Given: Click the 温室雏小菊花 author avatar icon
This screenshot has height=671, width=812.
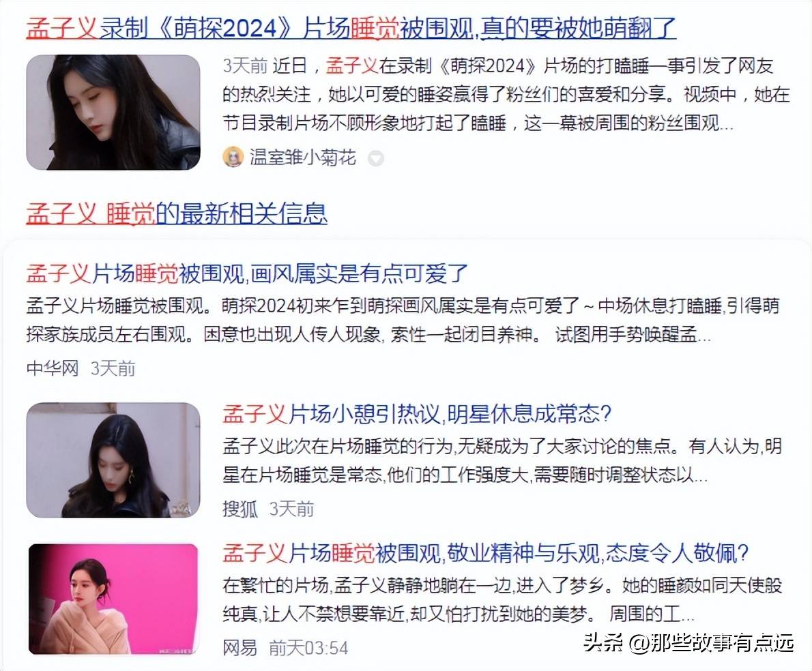Looking at the screenshot, I should (233, 157).
